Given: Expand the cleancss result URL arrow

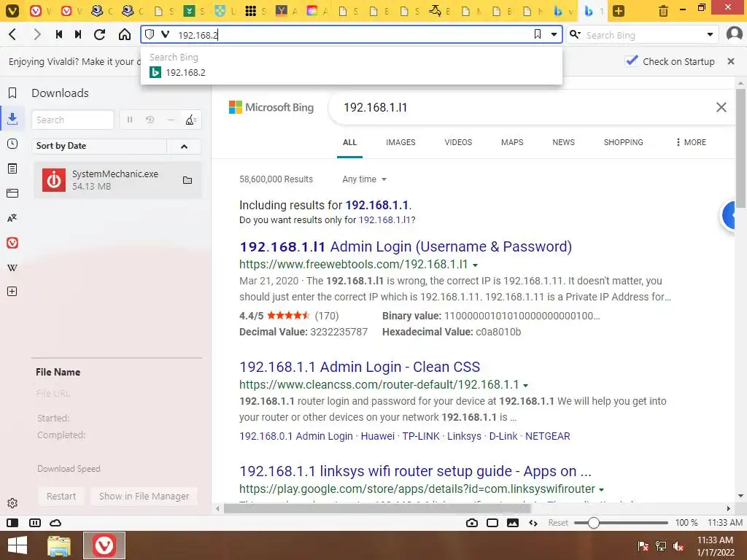Looking at the screenshot, I should [525, 385].
